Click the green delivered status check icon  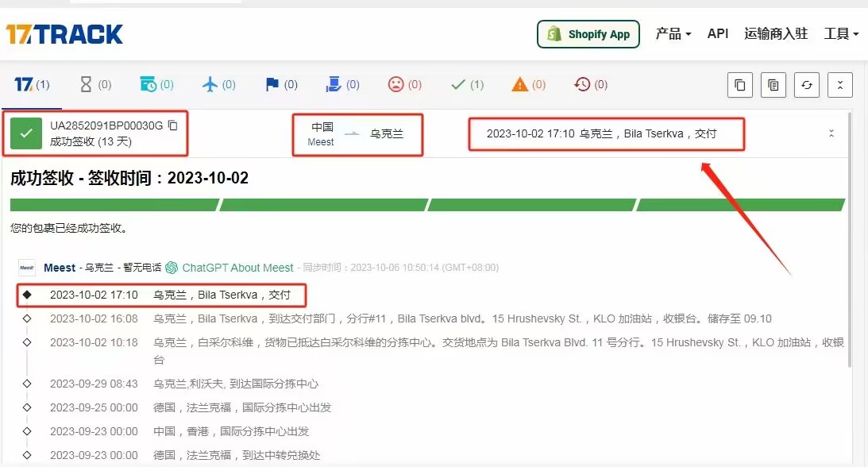click(x=26, y=133)
